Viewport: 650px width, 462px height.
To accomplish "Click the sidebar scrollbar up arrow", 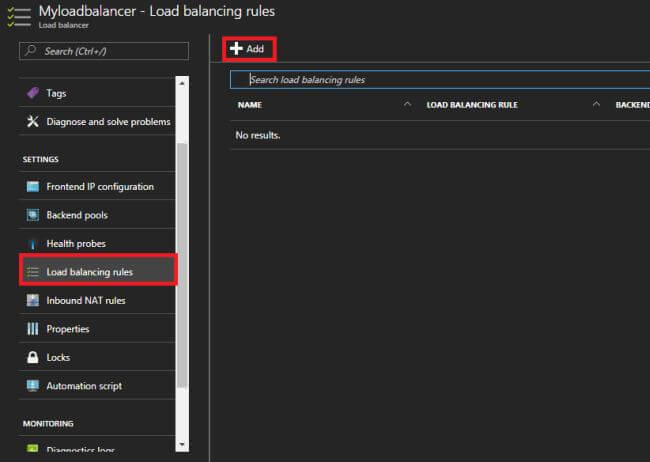I will click(182, 83).
